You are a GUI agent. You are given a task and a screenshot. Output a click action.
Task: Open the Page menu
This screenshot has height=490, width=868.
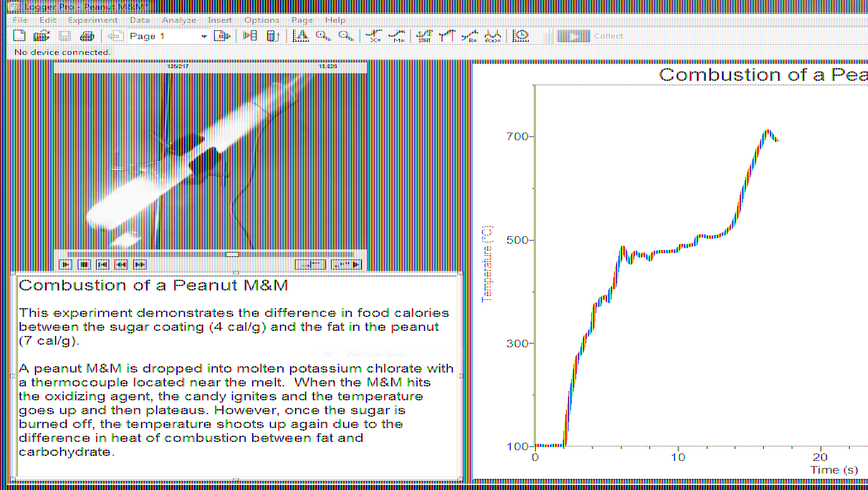pyautogui.click(x=302, y=20)
